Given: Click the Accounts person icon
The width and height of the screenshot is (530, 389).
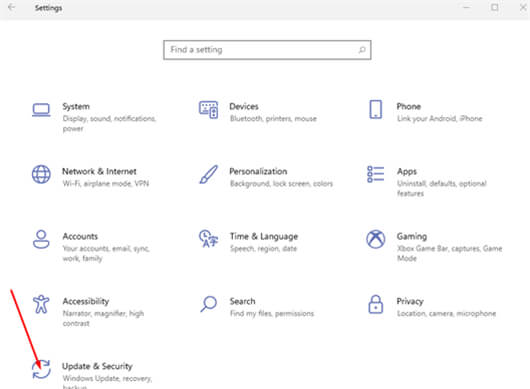Looking at the screenshot, I should coord(41,239).
